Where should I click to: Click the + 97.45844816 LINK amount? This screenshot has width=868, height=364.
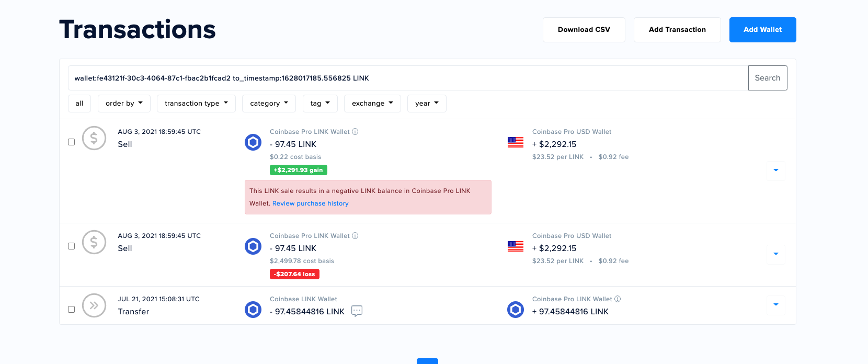570,312
